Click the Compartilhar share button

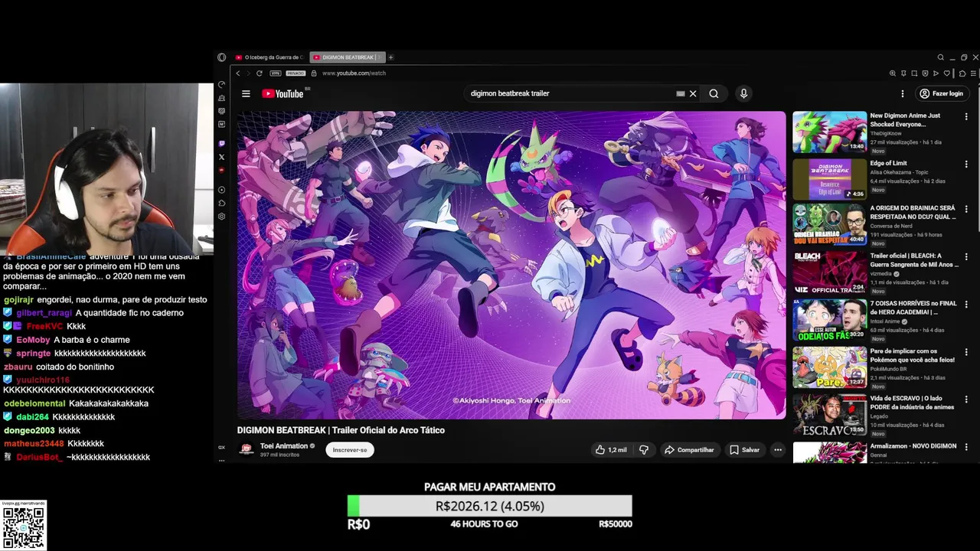tap(689, 450)
